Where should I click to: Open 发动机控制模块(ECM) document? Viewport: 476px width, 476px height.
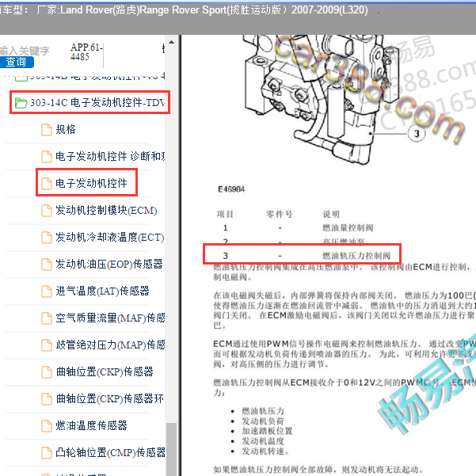tap(106, 210)
